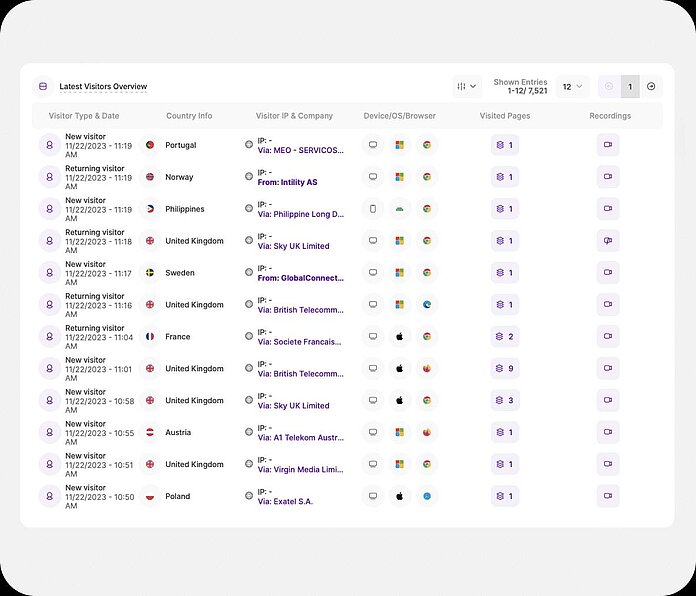Open the Philippine Long D... company link

point(300,214)
